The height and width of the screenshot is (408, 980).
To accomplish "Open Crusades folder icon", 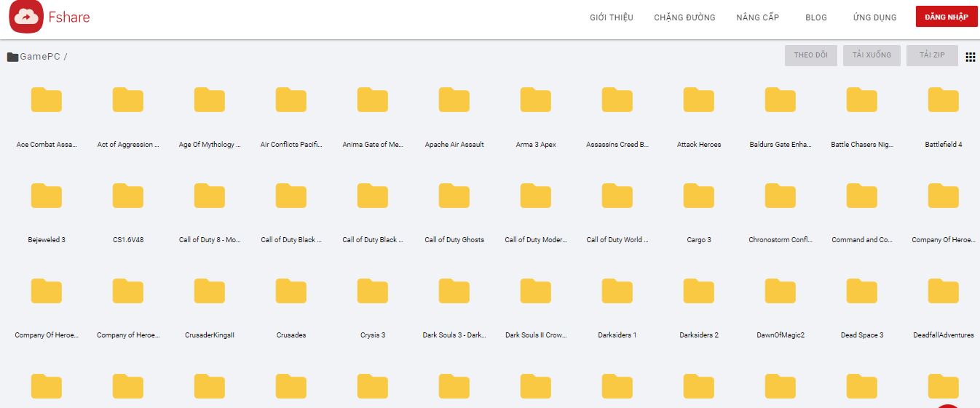I will click(291, 290).
